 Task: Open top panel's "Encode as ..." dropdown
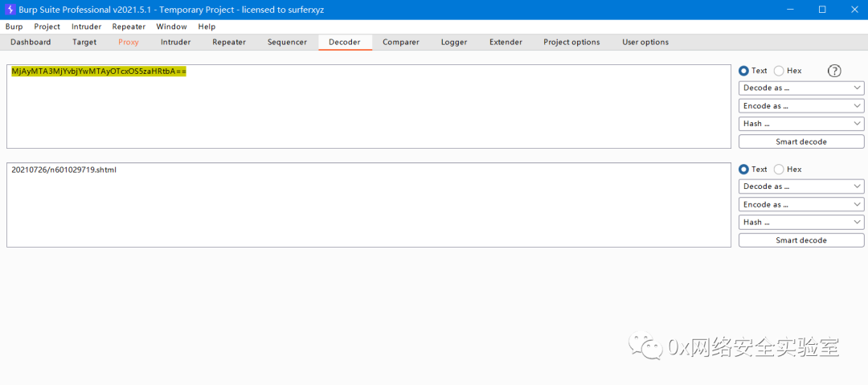pos(801,106)
